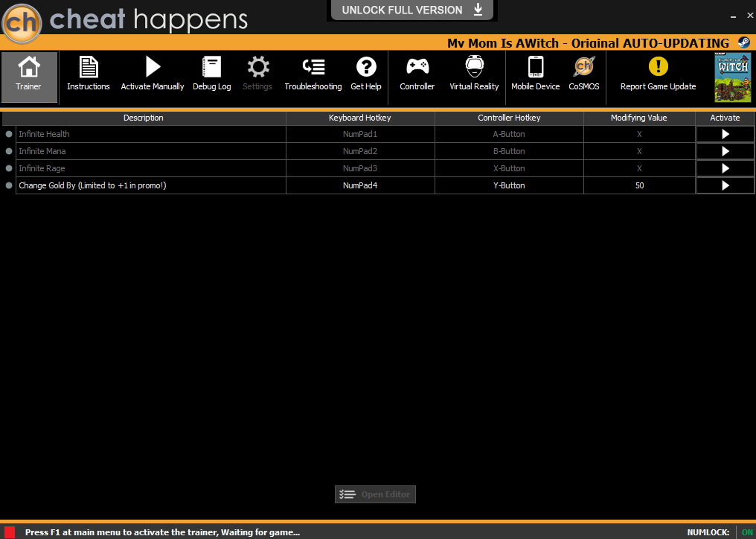
Task: Activate the Infinite Health cheat
Action: coord(725,134)
